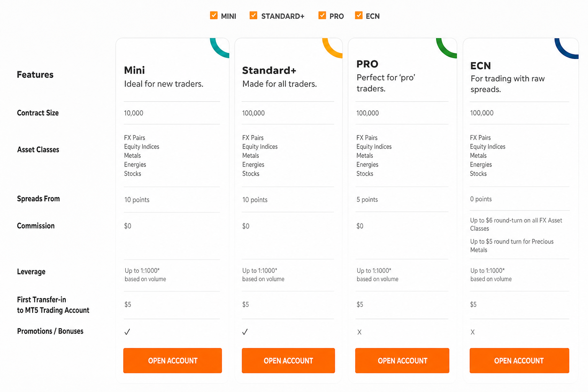Select the Standard+ plan heading
The height and width of the screenshot is (392, 588).
(269, 70)
